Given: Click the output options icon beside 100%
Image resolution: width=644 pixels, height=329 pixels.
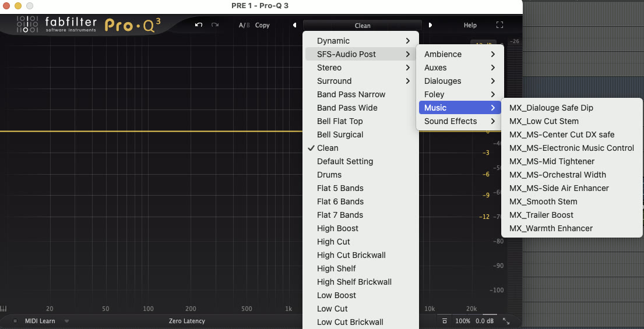Looking at the screenshot, I should 445,321.
